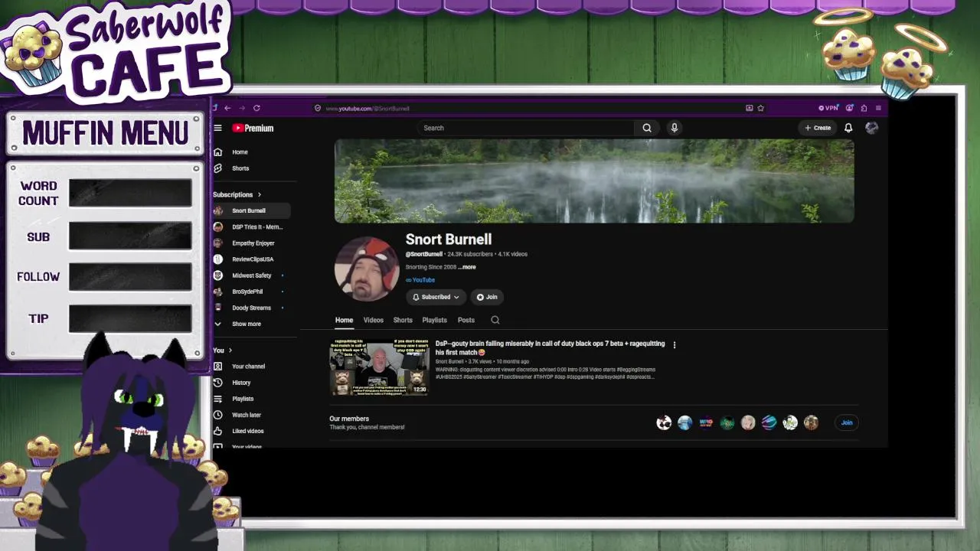Reload the page with the refresh icon
Image resolution: width=980 pixels, height=551 pixels.
tap(256, 108)
